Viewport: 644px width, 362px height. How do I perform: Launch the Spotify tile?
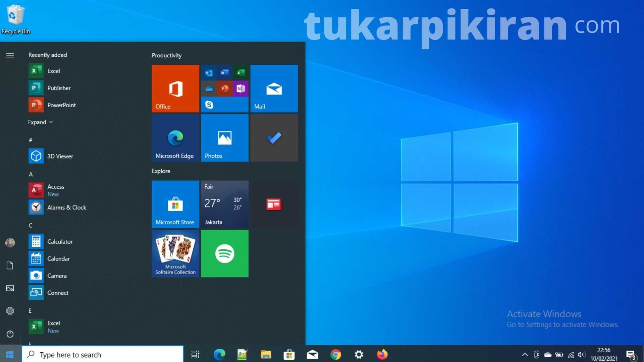click(225, 253)
